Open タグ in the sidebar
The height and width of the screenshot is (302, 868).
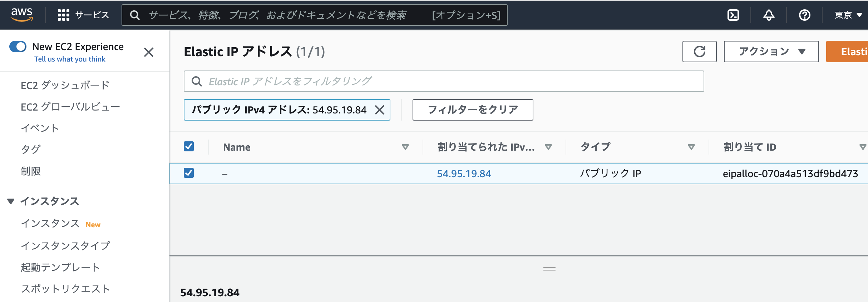pyautogui.click(x=31, y=150)
